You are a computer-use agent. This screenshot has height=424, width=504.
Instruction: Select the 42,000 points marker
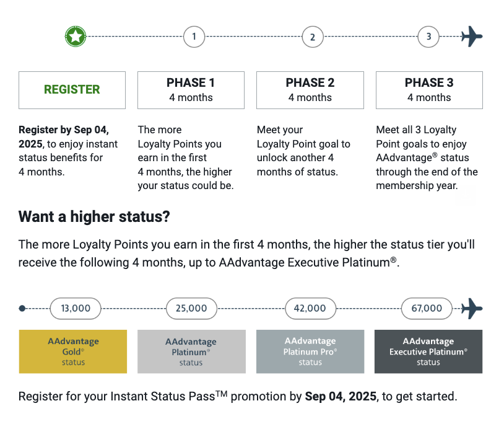point(310,309)
